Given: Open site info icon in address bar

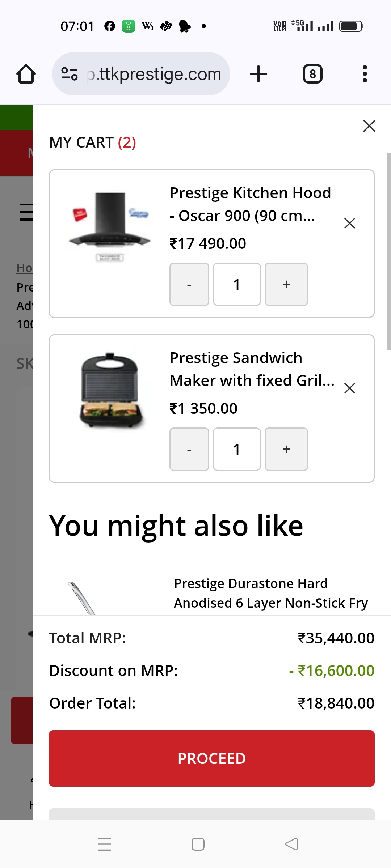Looking at the screenshot, I should coord(70,74).
